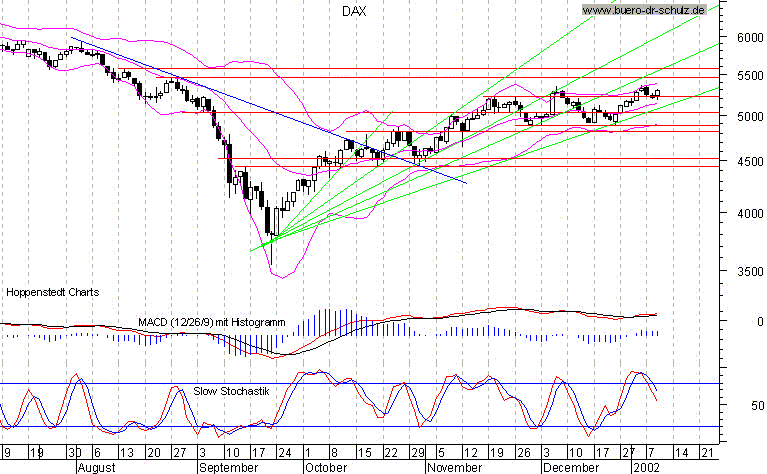Click the date label 22

coord(391,453)
